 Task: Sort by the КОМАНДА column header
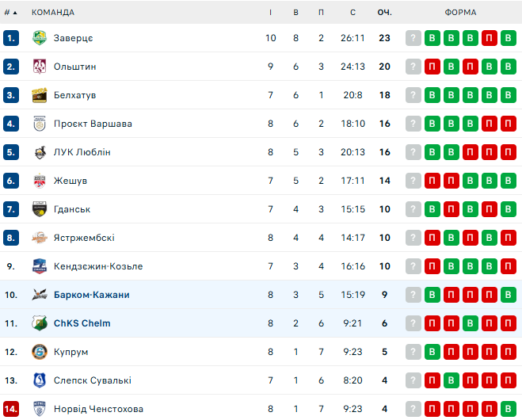[x=53, y=12]
